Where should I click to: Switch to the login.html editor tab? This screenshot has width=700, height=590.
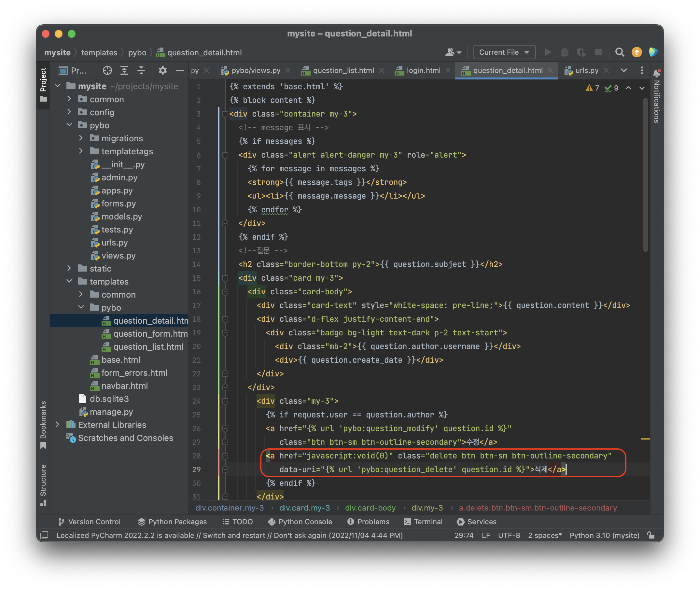(423, 71)
